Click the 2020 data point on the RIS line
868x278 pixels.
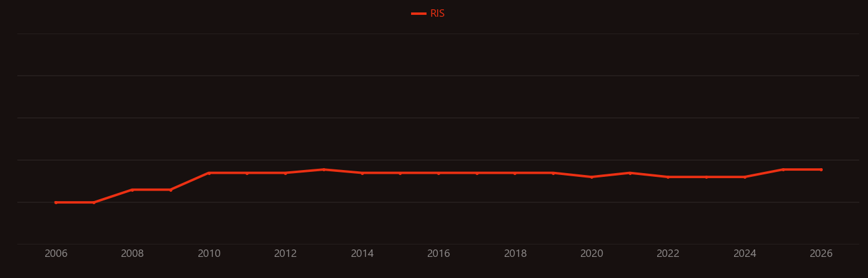coord(591,177)
